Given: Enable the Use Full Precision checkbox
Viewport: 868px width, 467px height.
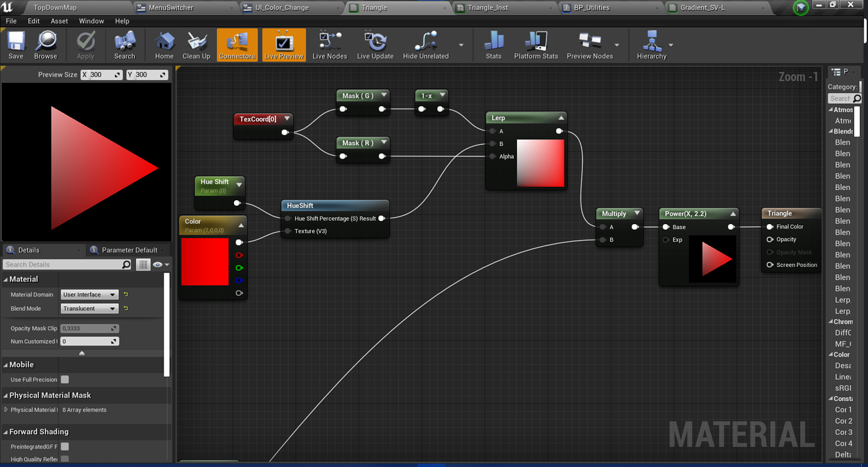Looking at the screenshot, I should [65, 380].
